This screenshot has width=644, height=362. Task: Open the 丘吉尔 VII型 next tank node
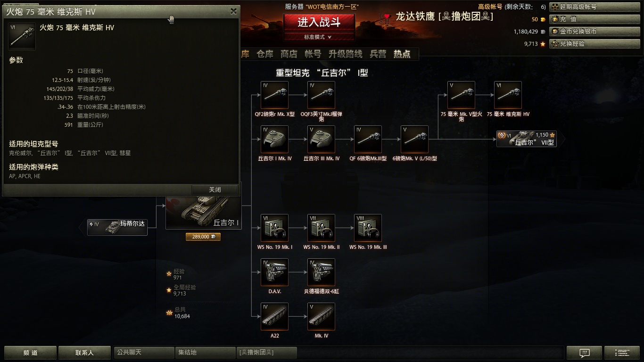pyautogui.click(x=527, y=139)
